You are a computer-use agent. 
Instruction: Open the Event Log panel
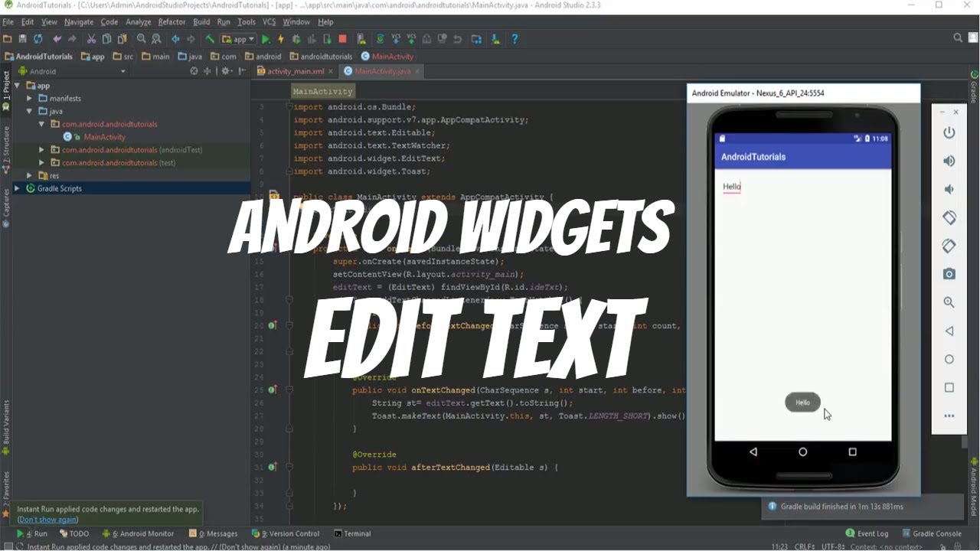(x=867, y=534)
